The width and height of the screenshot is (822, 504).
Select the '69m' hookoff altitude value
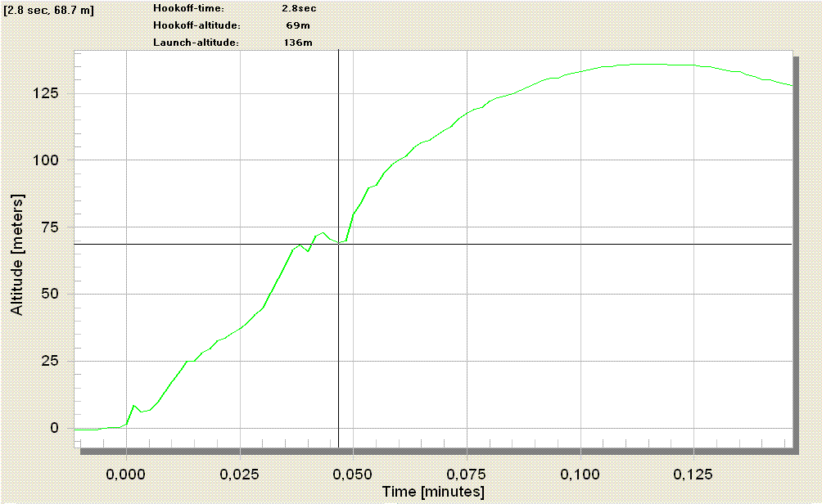coord(298,25)
